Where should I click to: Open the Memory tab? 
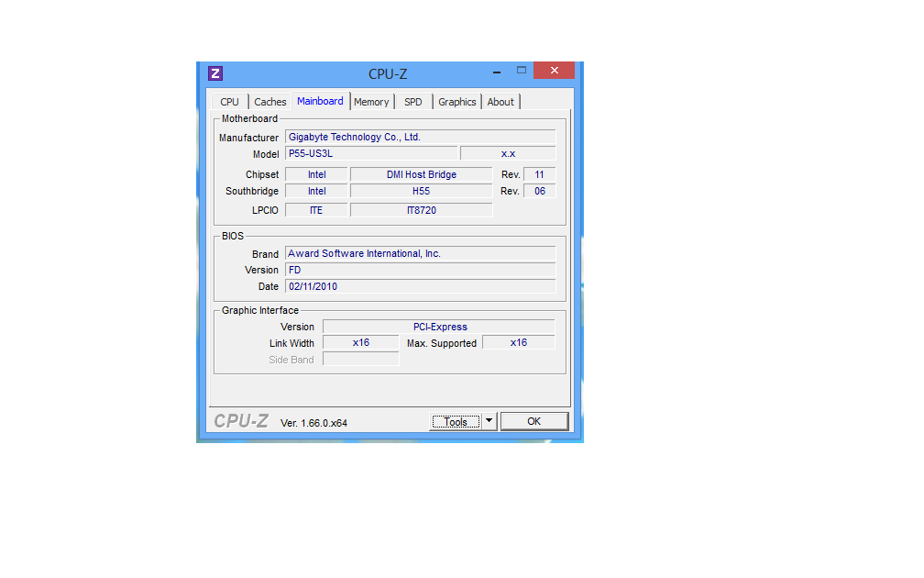coord(371,102)
